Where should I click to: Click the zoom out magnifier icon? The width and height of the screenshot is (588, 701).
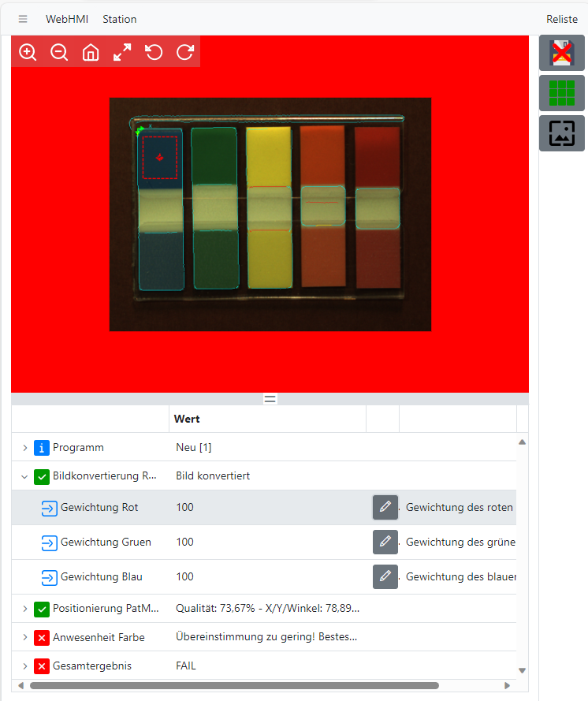click(x=59, y=52)
